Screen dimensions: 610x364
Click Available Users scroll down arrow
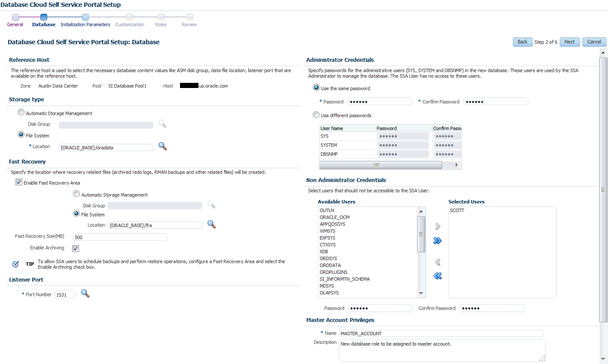click(421, 294)
